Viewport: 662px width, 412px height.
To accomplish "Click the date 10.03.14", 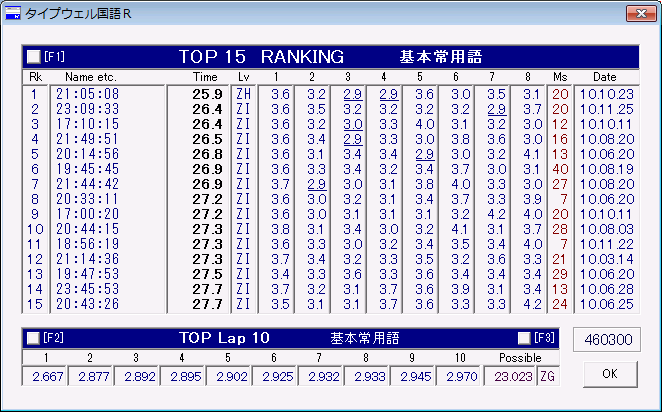I will pyautogui.click(x=607, y=259).
